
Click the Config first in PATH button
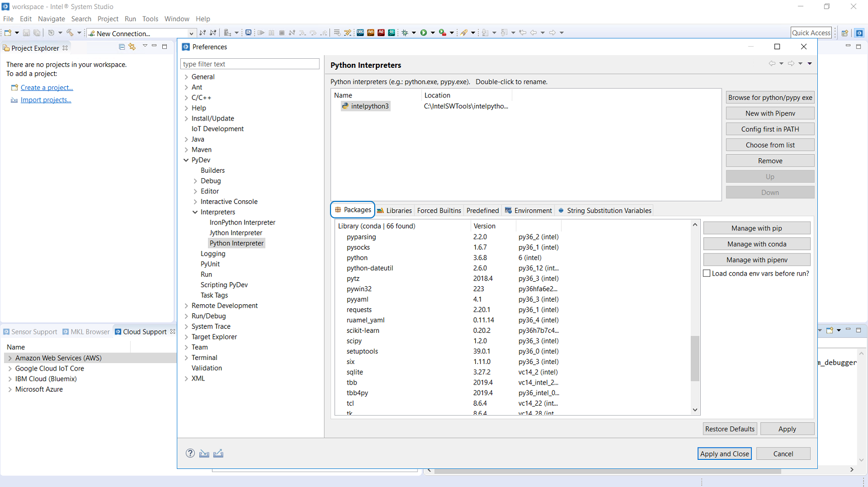[770, 129]
